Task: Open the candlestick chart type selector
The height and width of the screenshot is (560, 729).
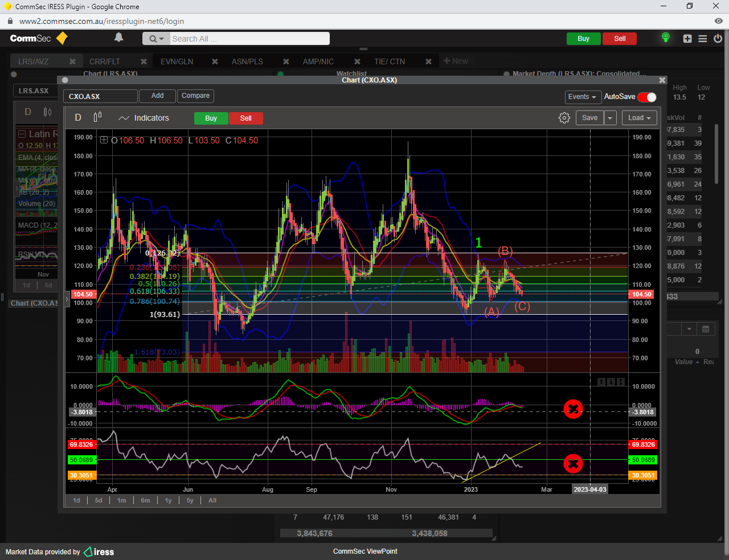Action: [x=97, y=117]
